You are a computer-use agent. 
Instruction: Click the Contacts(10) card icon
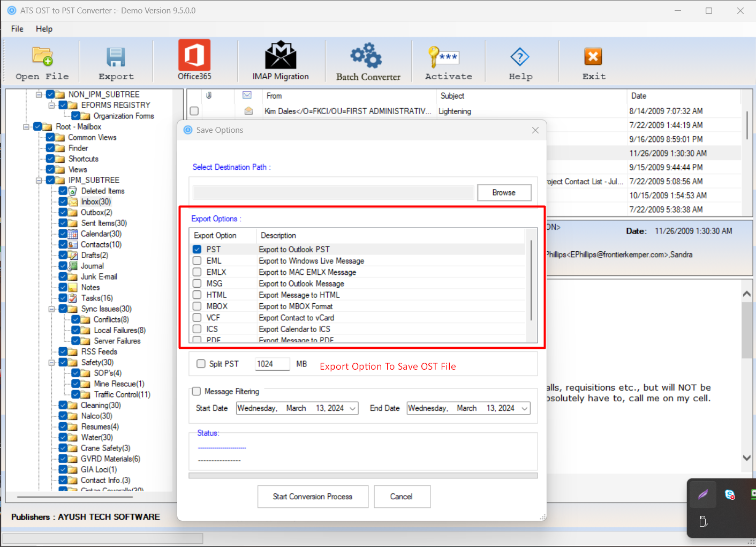73,245
